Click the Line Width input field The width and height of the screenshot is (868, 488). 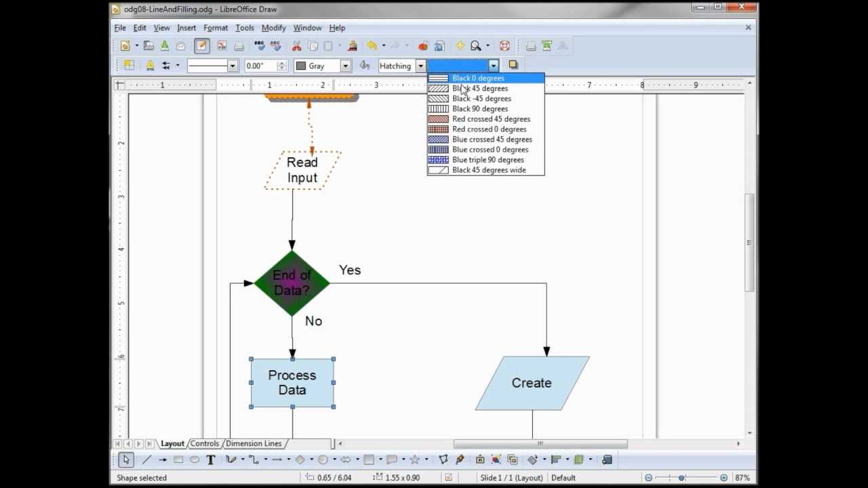pos(261,66)
